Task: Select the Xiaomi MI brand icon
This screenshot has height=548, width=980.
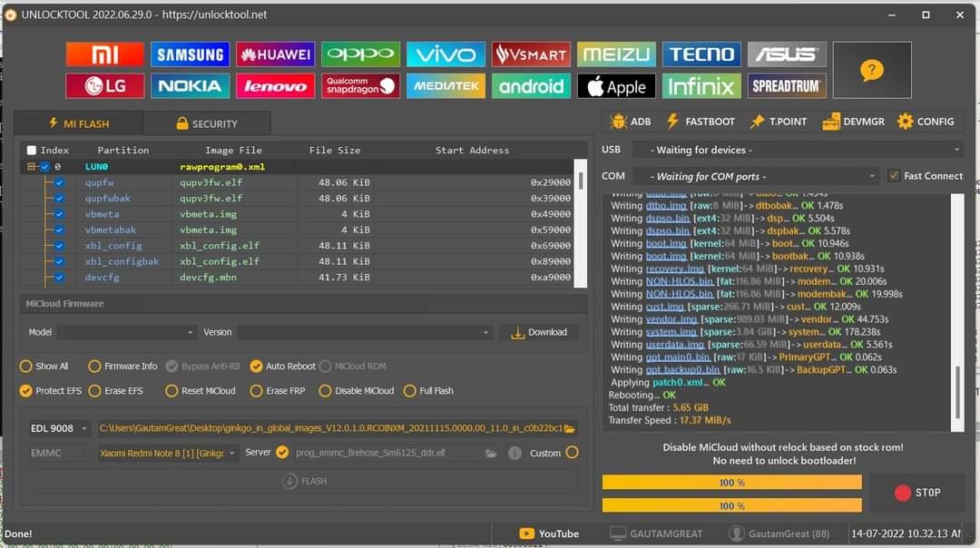Action: [104, 54]
